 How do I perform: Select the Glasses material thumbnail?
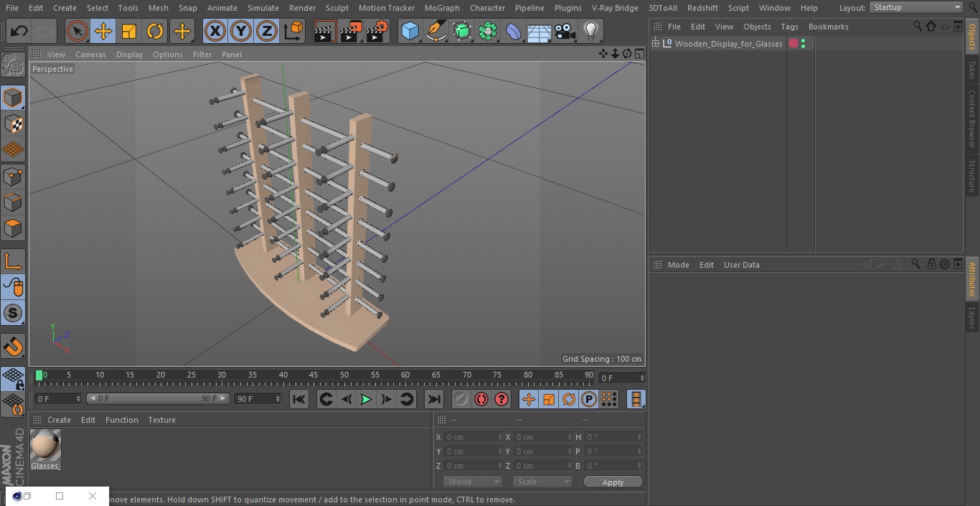click(45, 446)
